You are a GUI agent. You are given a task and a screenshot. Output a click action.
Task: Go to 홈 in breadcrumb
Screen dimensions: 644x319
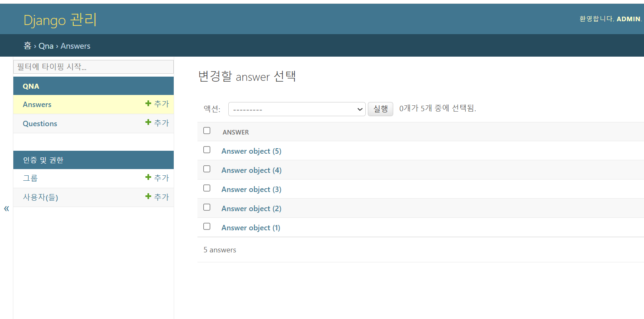(x=27, y=46)
